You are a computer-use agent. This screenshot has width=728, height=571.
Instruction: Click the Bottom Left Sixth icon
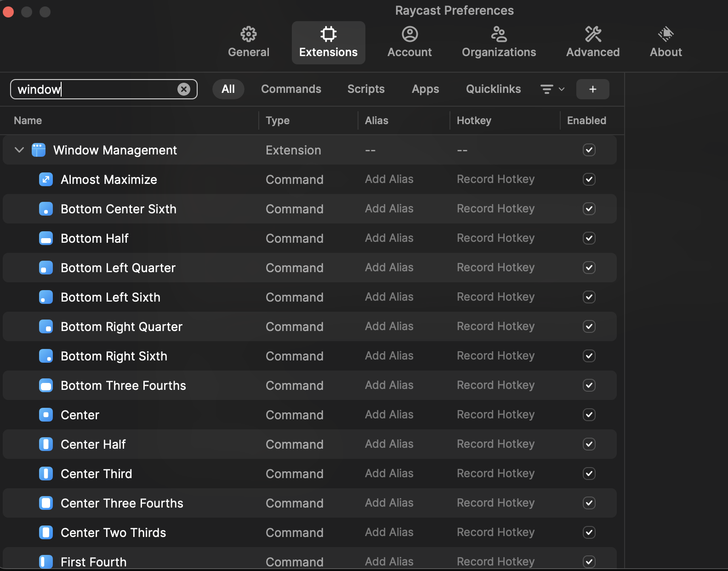46,297
